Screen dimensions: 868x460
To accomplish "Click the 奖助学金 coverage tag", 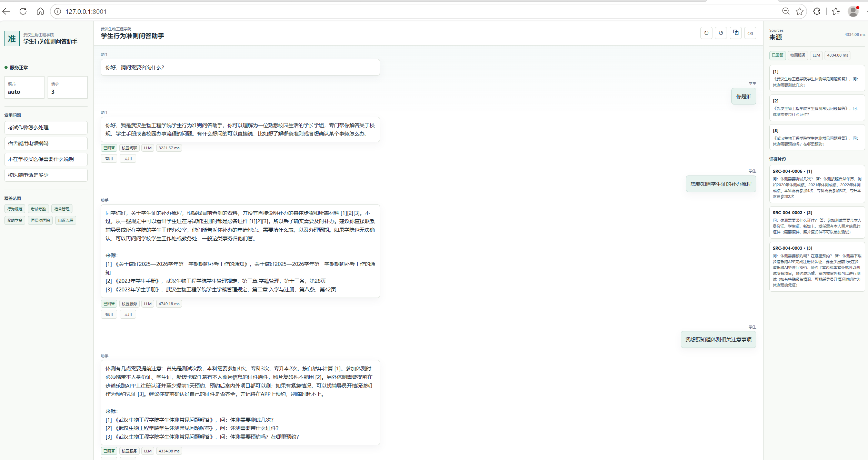I will (15, 220).
